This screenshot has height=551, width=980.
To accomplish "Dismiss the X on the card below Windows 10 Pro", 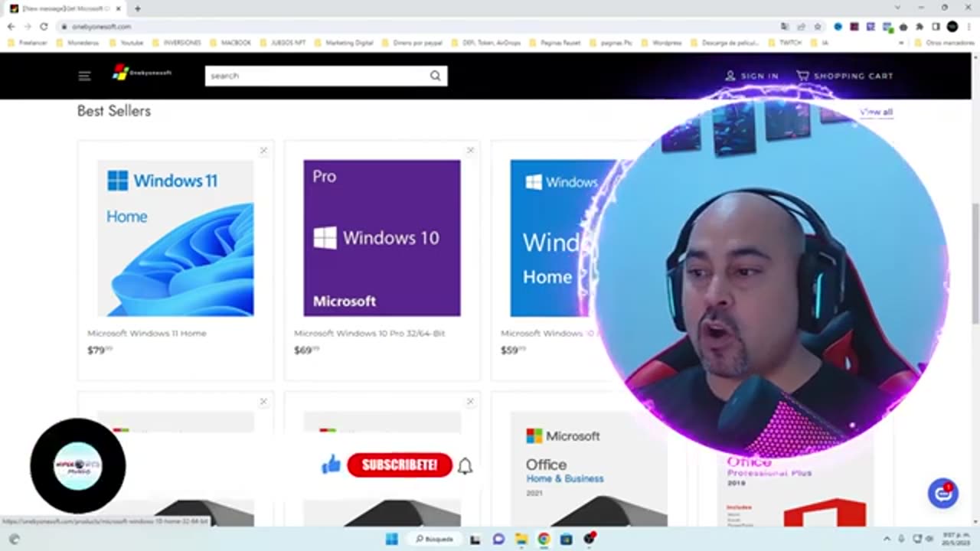I will (x=470, y=402).
